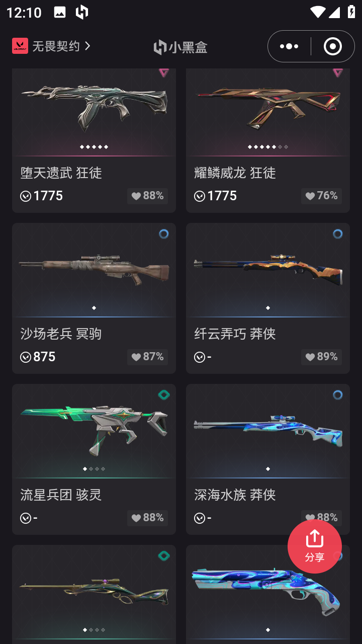
Task: Open 纤云弄巧 莽侠 skin thumbnail
Action: 268,270
